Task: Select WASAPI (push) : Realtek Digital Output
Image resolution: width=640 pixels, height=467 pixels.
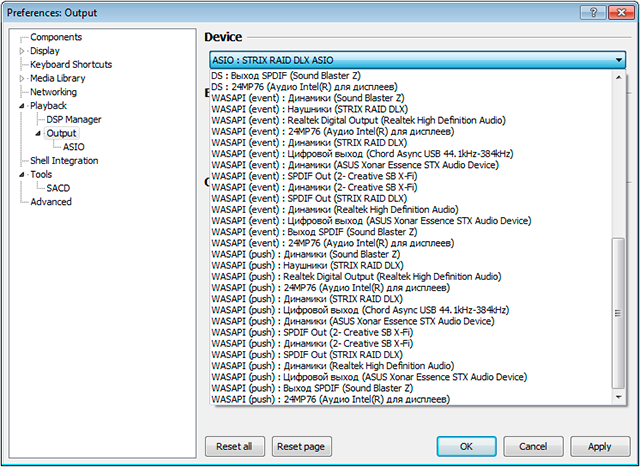Action: [x=411, y=277]
